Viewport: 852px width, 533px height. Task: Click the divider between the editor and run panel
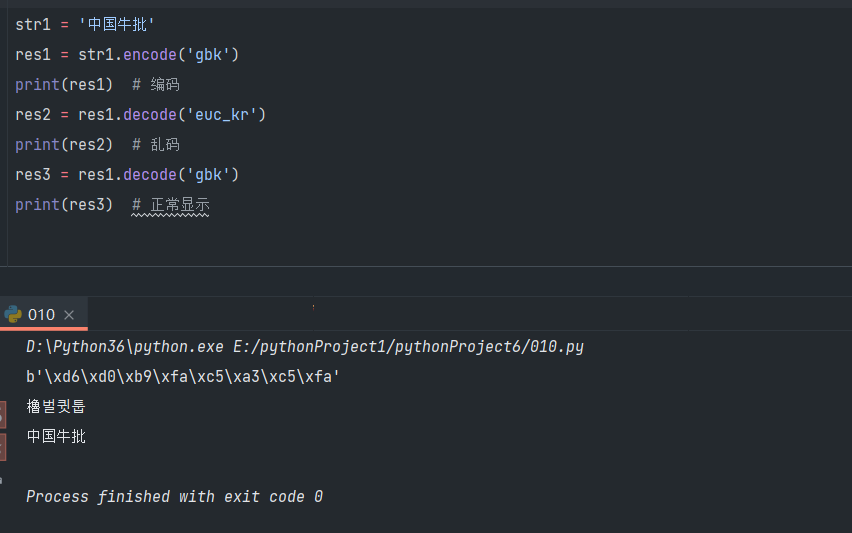[x=426, y=266]
